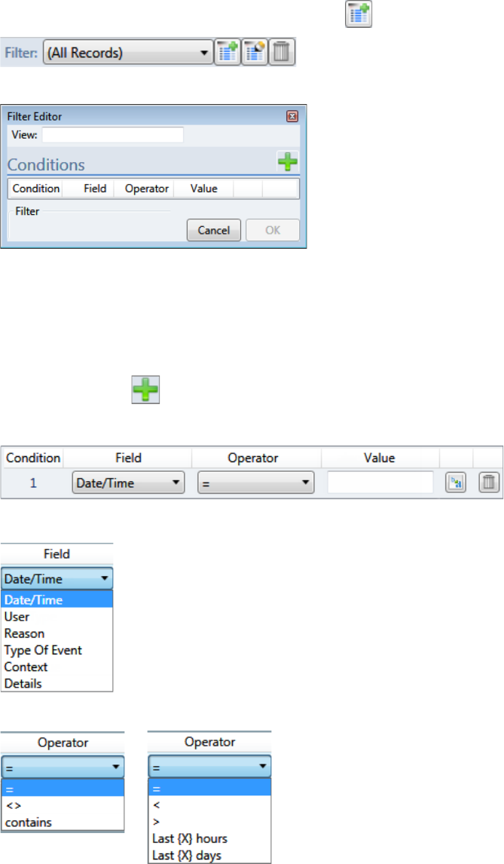Select Reason from the Field list
Viewport: 504px width, 864px height.
57,633
